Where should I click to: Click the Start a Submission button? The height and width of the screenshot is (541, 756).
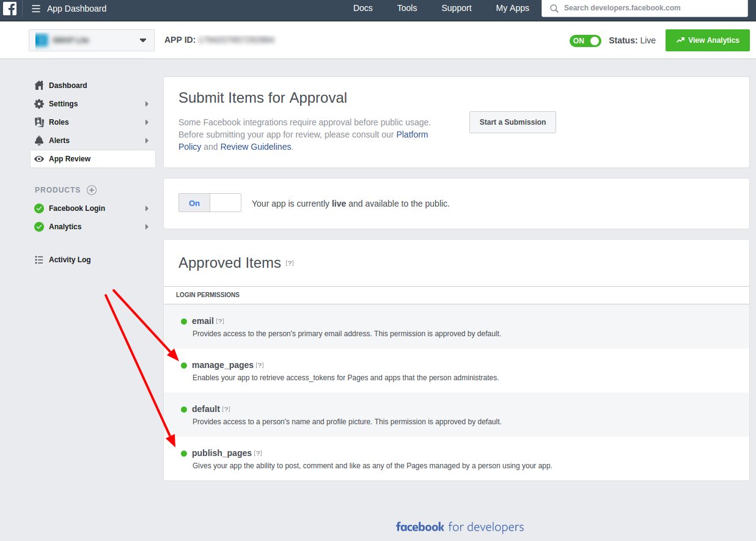click(512, 122)
